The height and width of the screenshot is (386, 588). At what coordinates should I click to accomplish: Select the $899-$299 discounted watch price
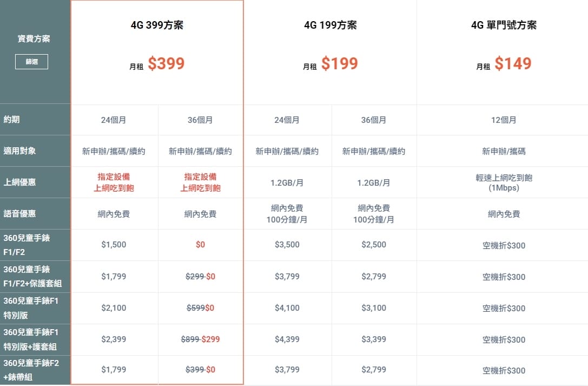(x=201, y=339)
